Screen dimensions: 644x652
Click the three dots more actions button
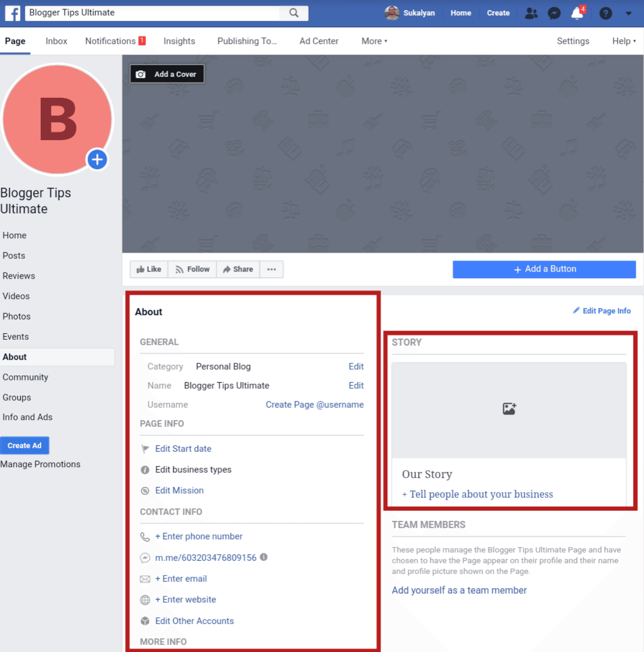[272, 269]
